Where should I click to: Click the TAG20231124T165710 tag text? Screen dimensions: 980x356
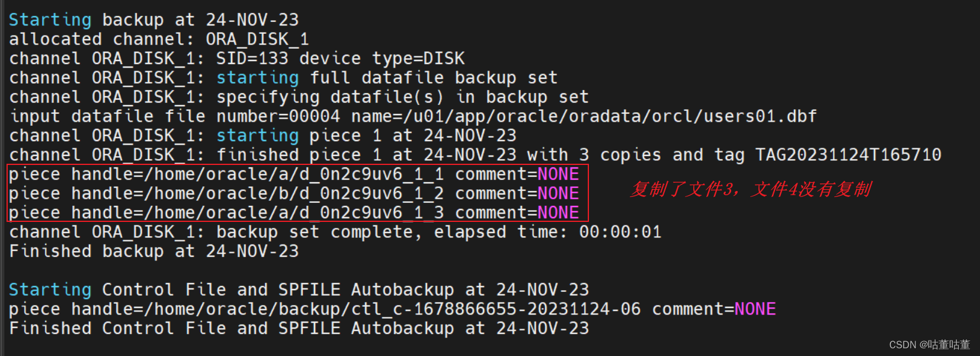[x=848, y=155]
